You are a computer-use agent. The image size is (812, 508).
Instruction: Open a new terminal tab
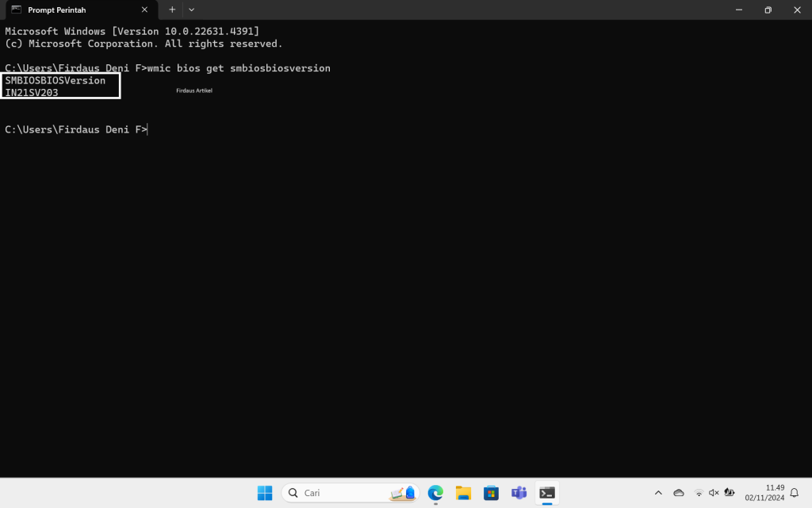click(172, 10)
